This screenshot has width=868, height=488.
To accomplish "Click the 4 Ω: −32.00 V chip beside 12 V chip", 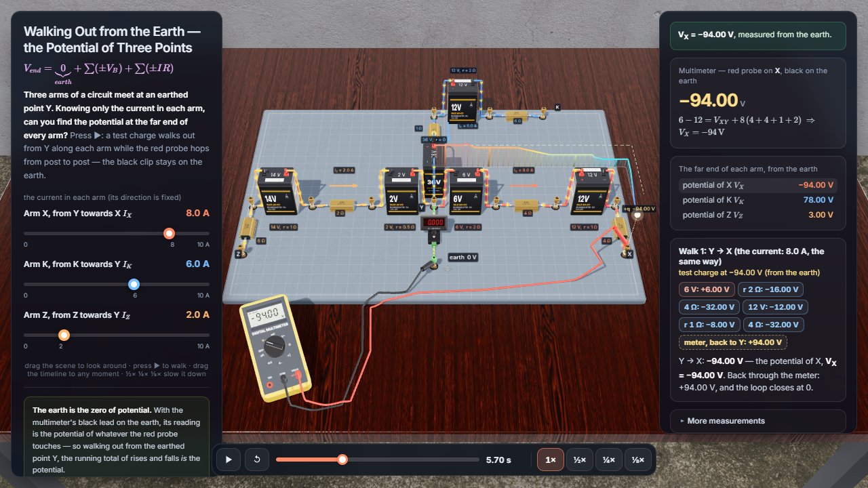I will [x=709, y=307].
